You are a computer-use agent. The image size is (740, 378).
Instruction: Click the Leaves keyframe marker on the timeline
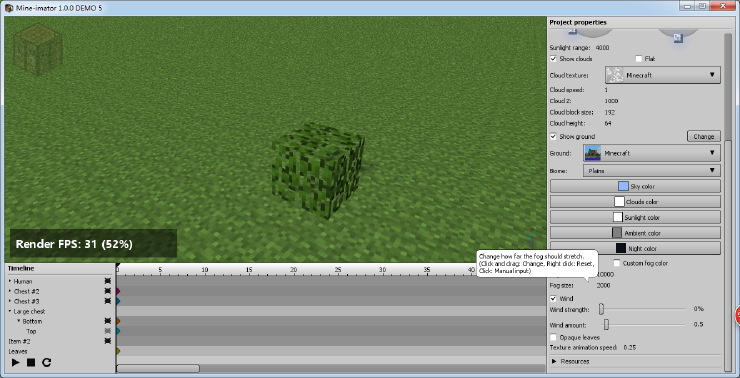(x=118, y=351)
